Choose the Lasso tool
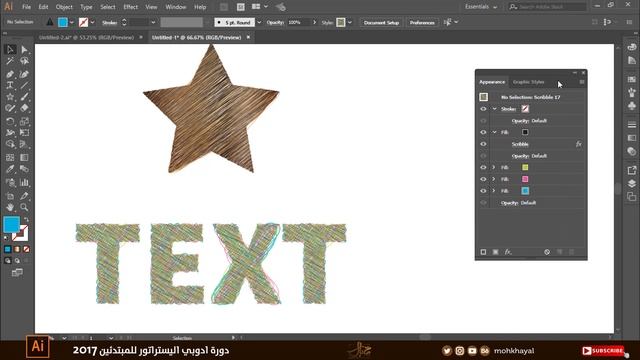The height and width of the screenshot is (360, 640). click(x=24, y=61)
